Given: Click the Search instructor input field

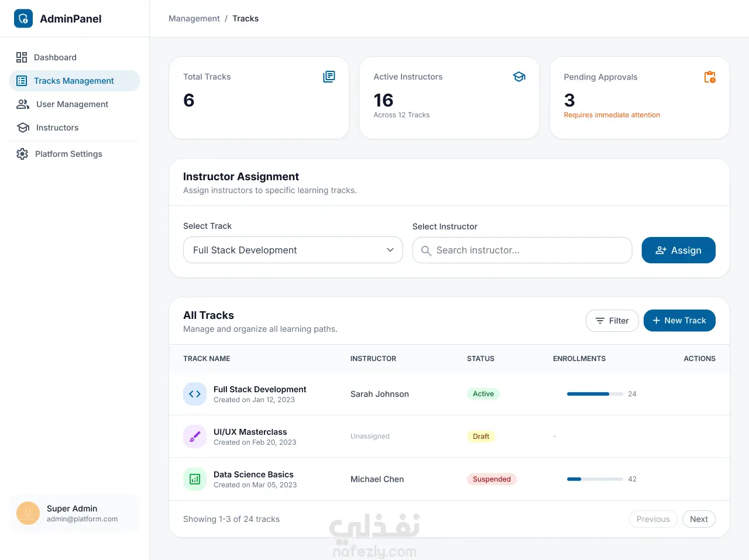Looking at the screenshot, I should pos(522,250).
